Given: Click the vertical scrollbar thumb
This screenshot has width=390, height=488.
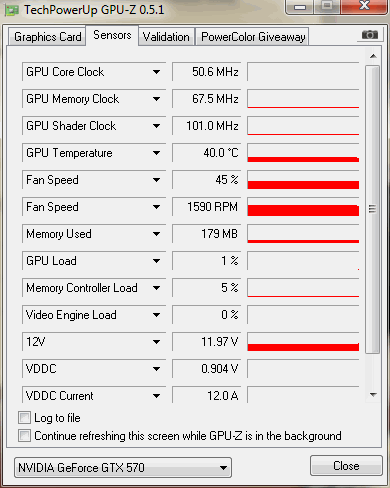Looking at the screenshot, I should tap(372, 209).
